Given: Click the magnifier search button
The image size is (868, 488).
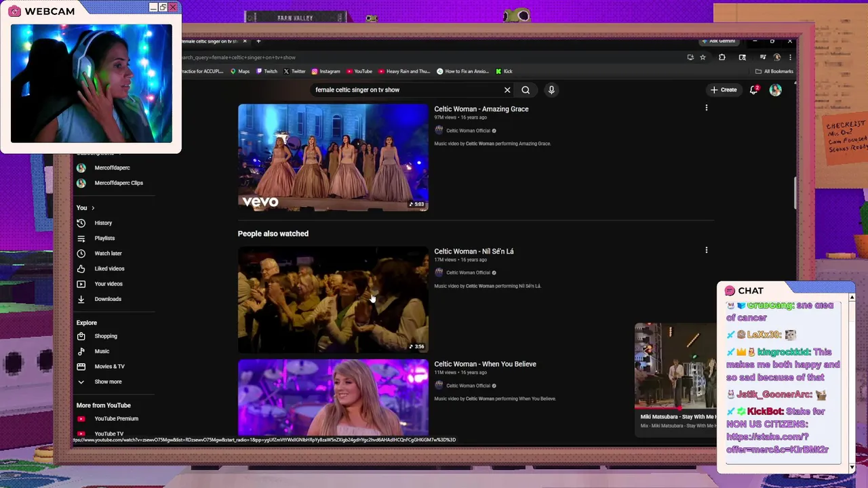Looking at the screenshot, I should [526, 89].
